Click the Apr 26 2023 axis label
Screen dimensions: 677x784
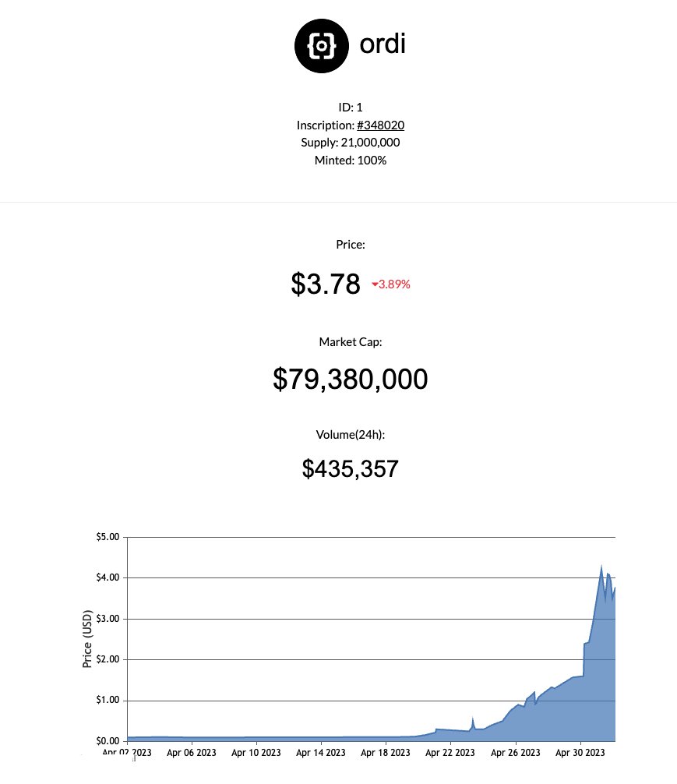[x=516, y=753]
